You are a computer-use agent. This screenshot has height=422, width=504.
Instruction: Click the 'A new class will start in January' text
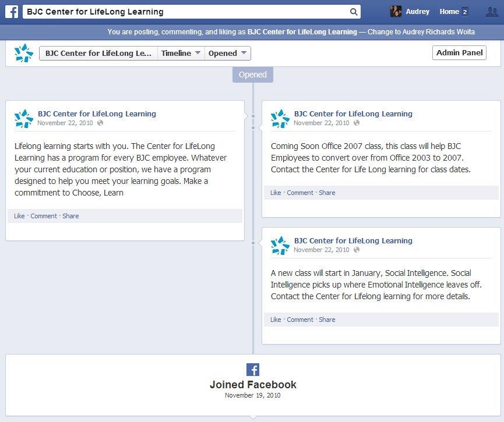pyautogui.click(x=376, y=285)
